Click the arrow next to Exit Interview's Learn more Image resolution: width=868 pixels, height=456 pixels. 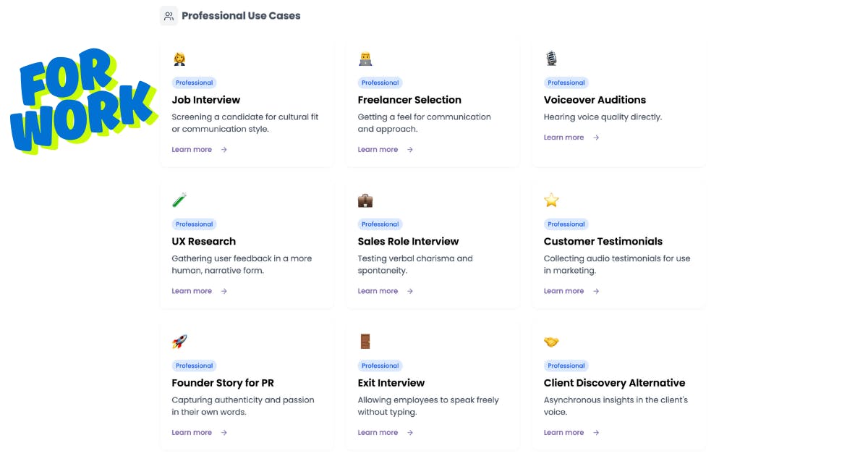[x=410, y=433]
